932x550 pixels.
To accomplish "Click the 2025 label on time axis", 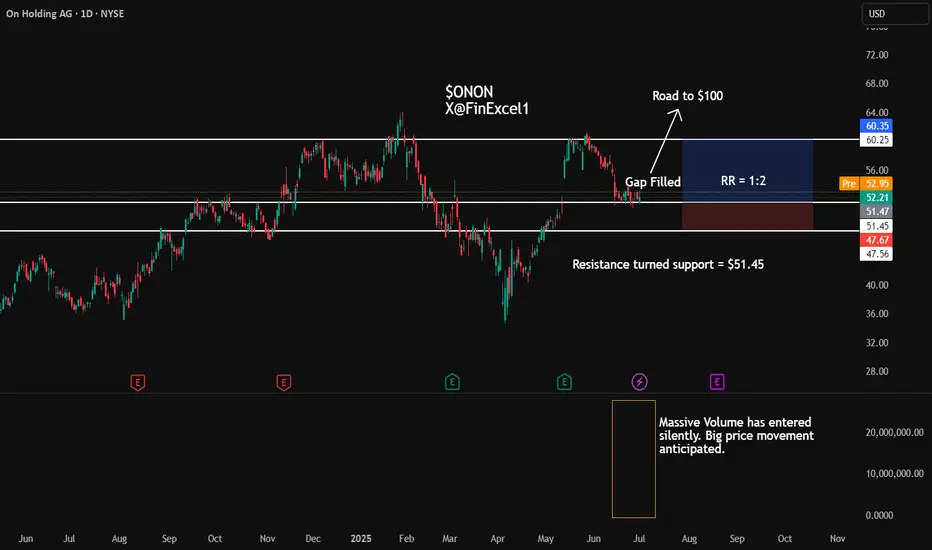I will pos(361,538).
